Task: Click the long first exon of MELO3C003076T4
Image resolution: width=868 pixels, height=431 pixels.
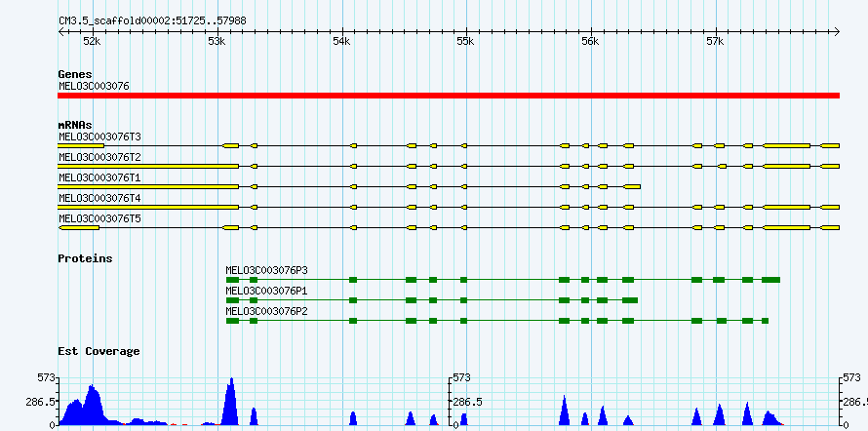Action: coord(148,207)
